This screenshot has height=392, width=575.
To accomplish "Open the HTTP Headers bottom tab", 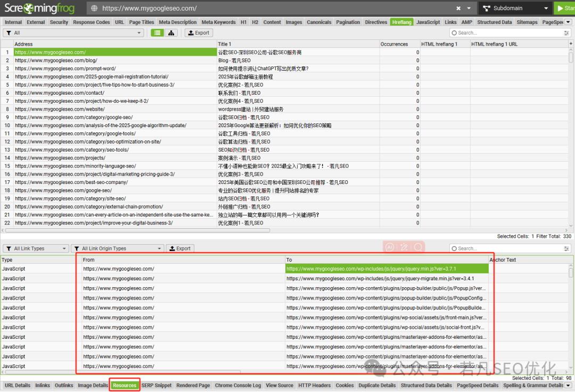I will (x=314, y=386).
